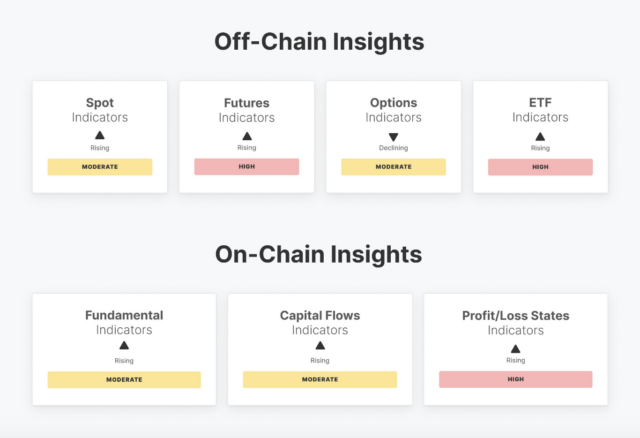
Task: Select the HIGH badge on Futures Indicators
Action: [247, 167]
